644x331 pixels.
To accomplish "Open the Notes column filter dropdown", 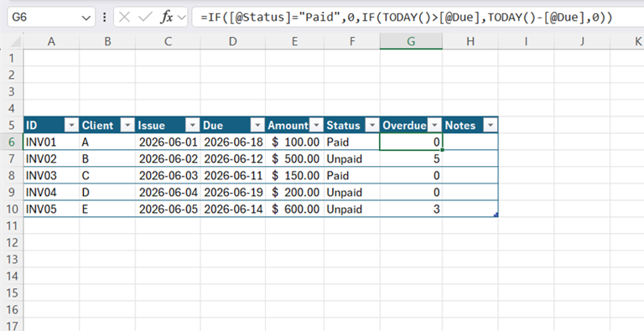I will tap(490, 125).
